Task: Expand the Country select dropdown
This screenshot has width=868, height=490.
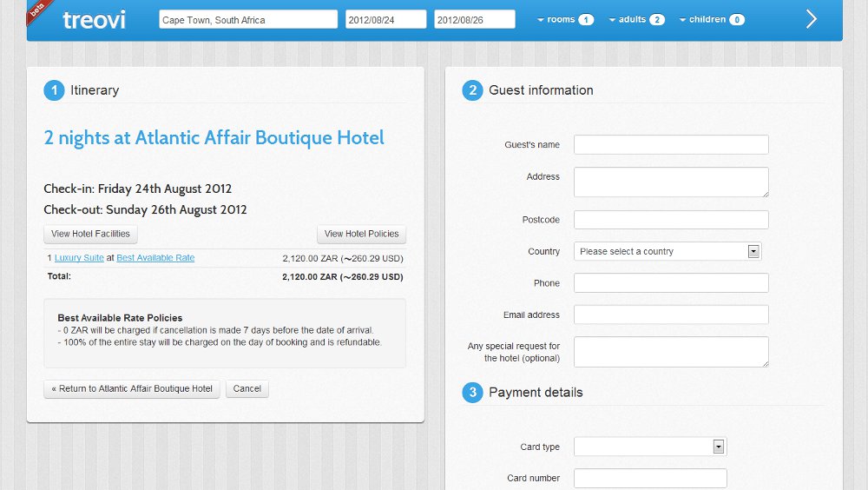Action: [x=667, y=251]
